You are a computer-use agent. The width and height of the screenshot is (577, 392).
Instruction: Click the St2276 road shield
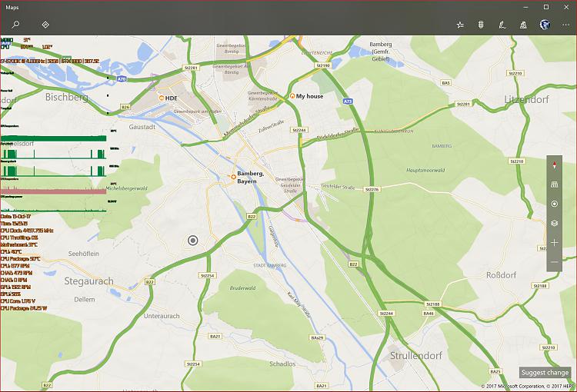pos(372,189)
